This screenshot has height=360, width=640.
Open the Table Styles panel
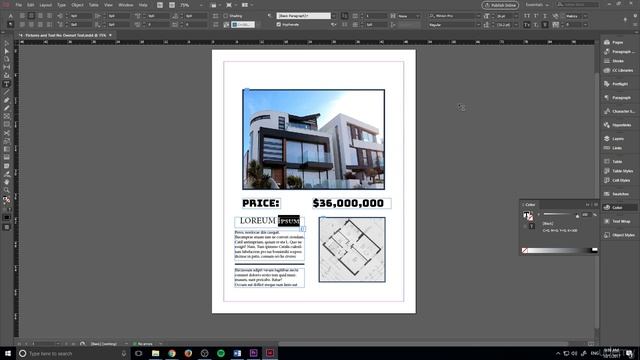(618, 171)
